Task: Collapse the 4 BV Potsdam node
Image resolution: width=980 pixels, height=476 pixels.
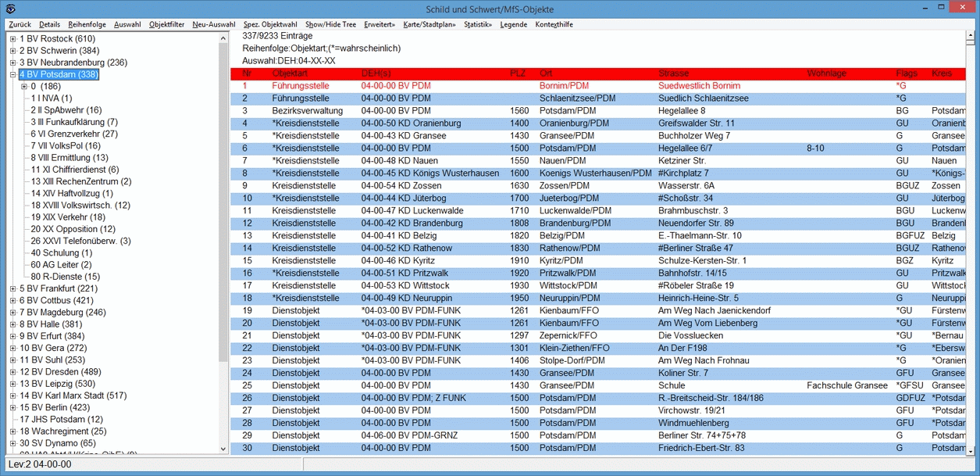Action: click(12, 75)
